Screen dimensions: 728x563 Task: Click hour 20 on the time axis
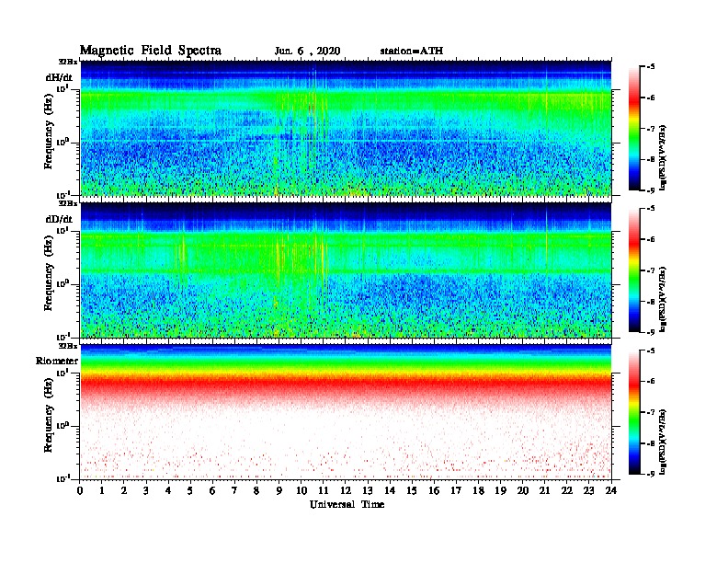(523, 491)
